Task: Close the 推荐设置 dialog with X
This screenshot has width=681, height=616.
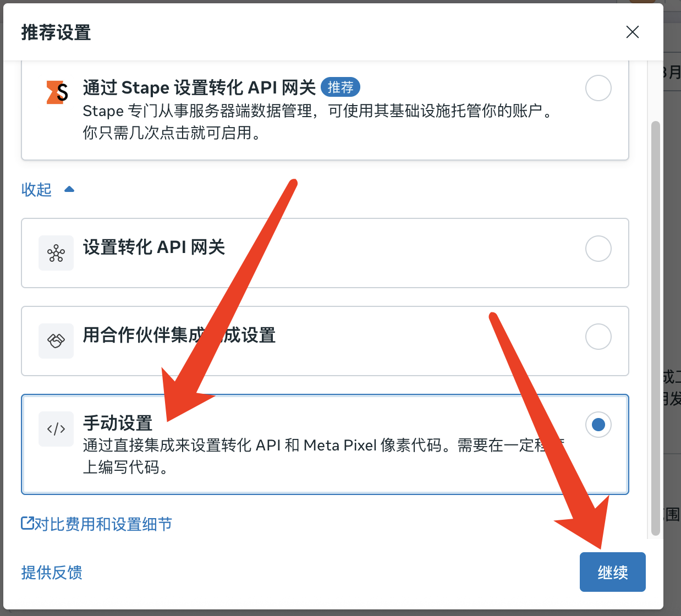Action: click(633, 32)
